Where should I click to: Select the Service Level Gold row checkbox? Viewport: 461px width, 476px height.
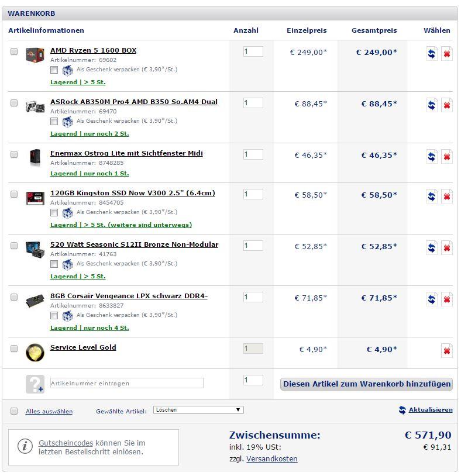(14, 348)
